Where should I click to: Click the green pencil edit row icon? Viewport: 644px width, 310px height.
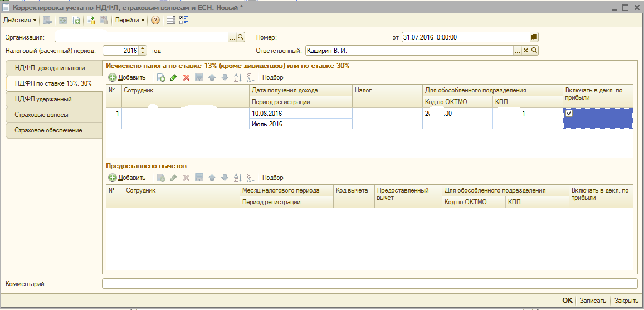pos(174,78)
